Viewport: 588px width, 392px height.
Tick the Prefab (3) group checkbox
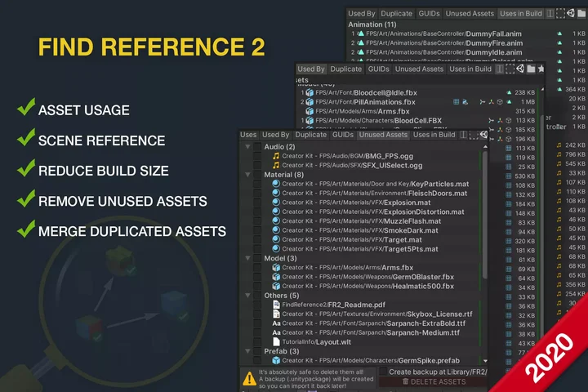[x=257, y=351]
